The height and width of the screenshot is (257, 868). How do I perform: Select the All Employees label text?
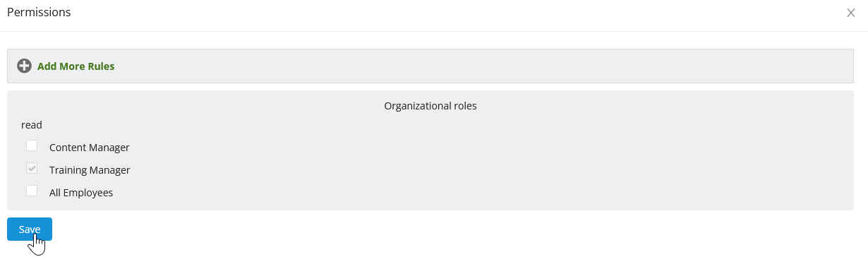[x=81, y=192]
